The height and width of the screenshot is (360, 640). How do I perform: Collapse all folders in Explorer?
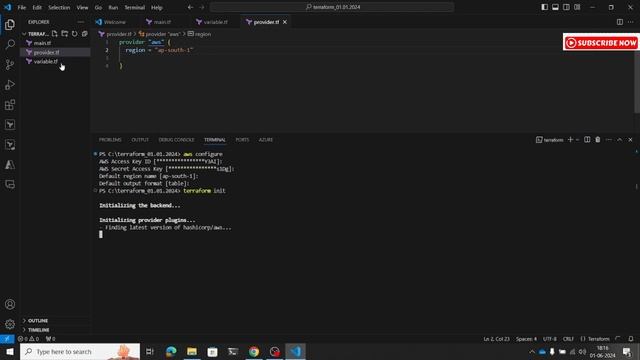pyautogui.click(x=84, y=34)
